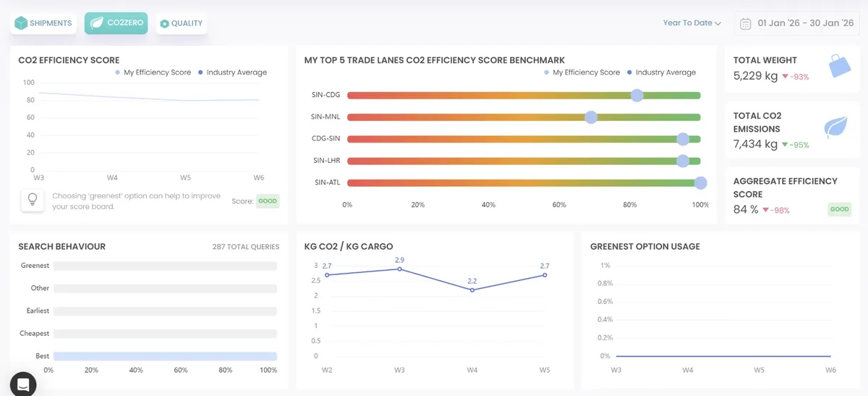Click the 287 TOTAL QUERIES text
Screen dimensions: 868x396
246,247
